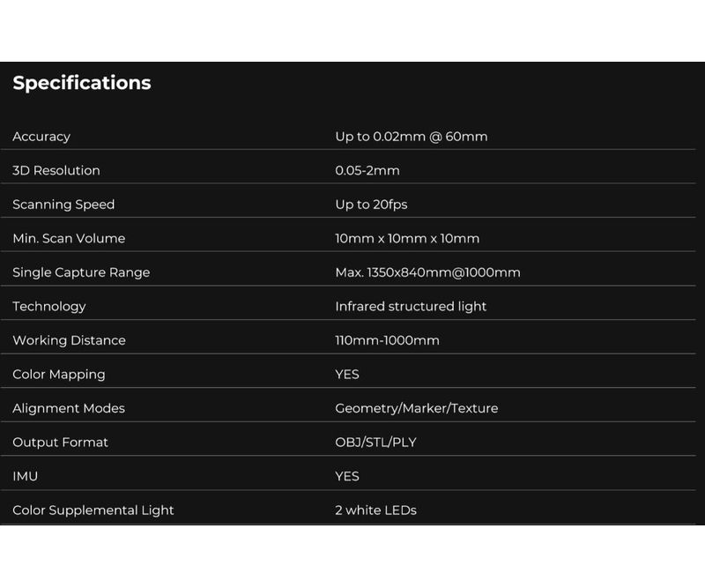Select the Min. Scan Volume label
This screenshot has width=705, height=588.
69,238
